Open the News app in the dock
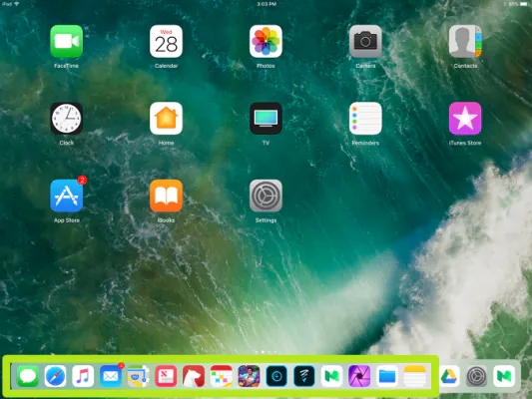 coord(166,376)
